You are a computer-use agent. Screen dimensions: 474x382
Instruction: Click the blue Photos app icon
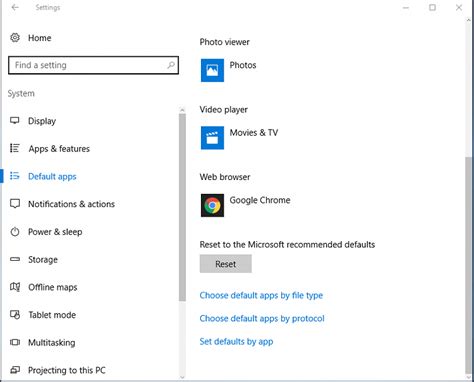pyautogui.click(x=212, y=70)
